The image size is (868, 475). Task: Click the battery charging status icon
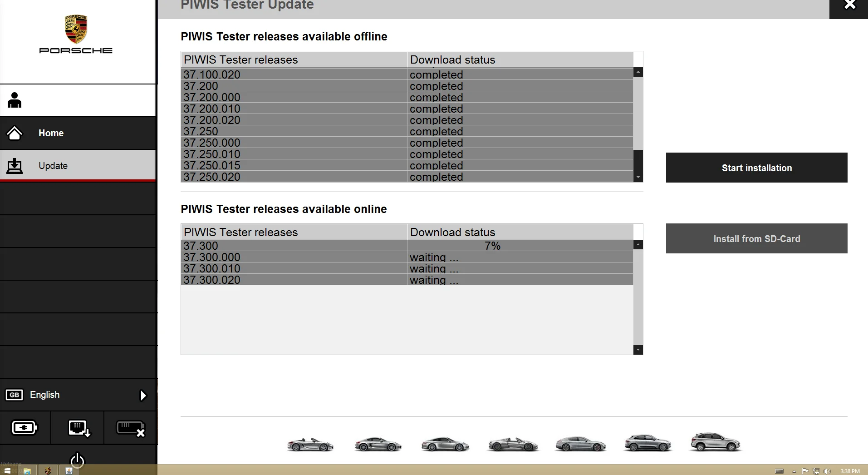pyautogui.click(x=25, y=428)
